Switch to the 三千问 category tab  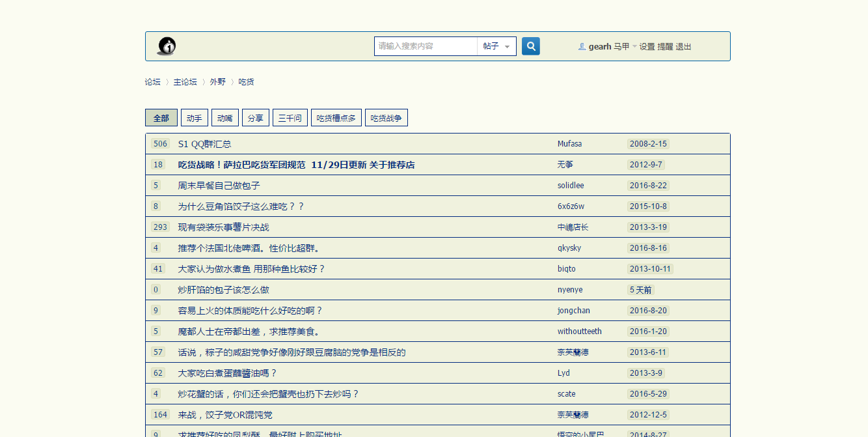290,118
